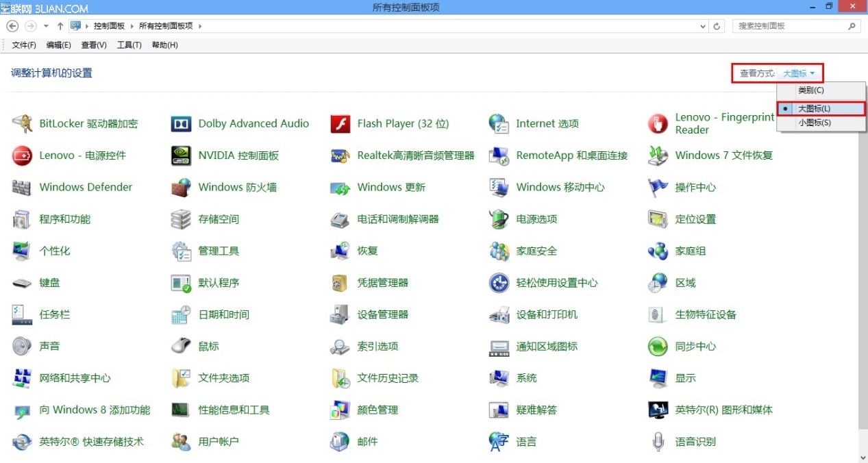868x463 pixels.
Task: Open the 系统 link
Action: pyautogui.click(x=526, y=378)
